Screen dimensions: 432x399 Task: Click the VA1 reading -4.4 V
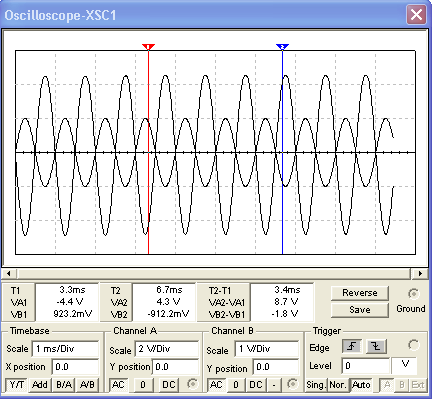click(70, 302)
